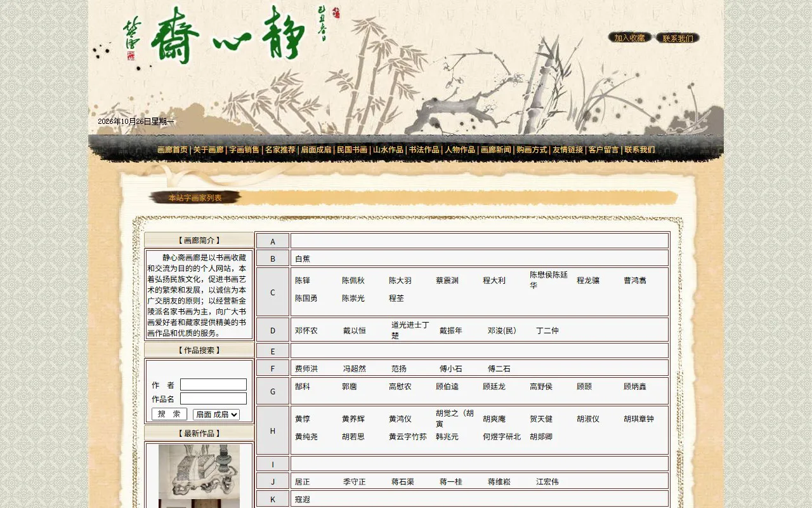This screenshot has width=812, height=508.
Task: Go to 字画销售 page
Action: pyautogui.click(x=244, y=150)
